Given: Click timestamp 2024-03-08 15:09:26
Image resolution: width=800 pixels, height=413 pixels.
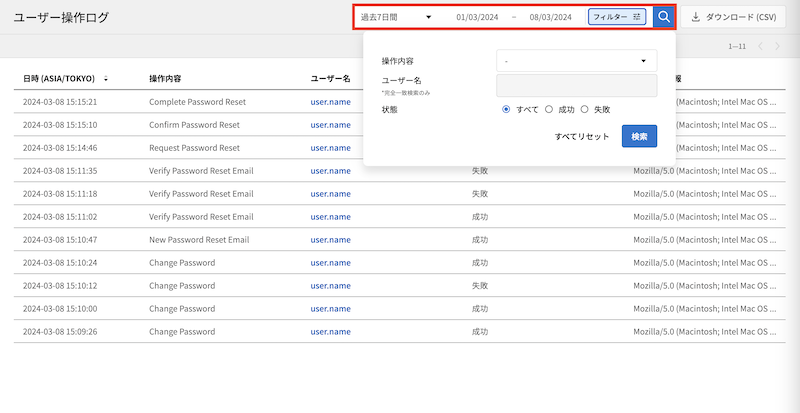Looking at the screenshot, I should (60, 331).
